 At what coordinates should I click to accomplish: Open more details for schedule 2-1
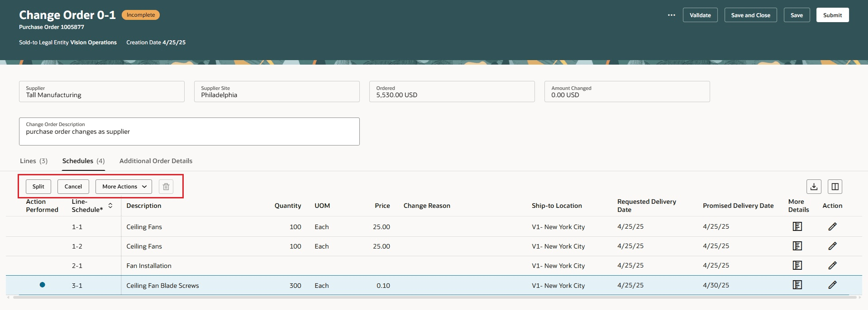797,265
